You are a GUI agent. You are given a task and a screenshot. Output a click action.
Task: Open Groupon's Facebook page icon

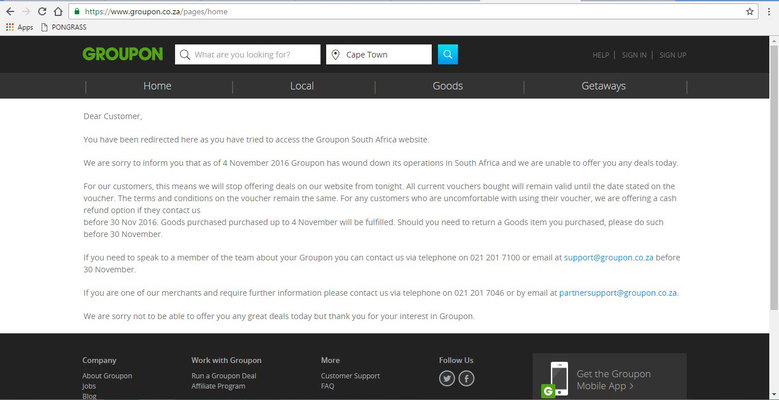[x=466, y=378]
